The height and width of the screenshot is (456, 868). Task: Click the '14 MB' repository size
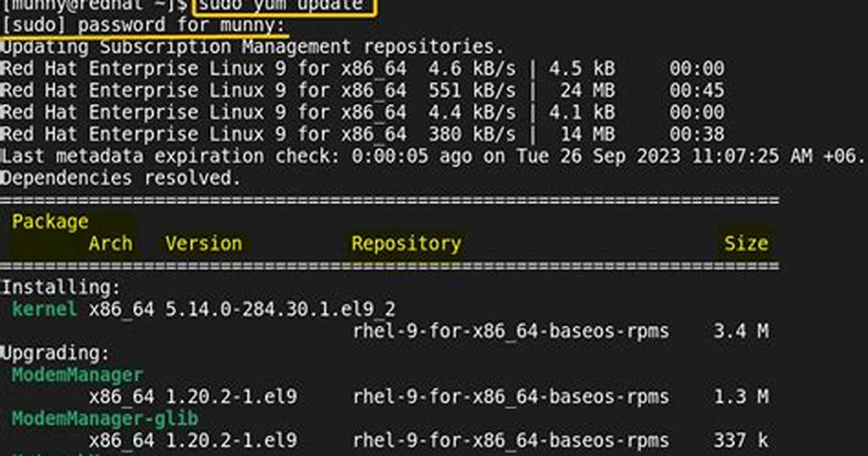[x=587, y=134]
